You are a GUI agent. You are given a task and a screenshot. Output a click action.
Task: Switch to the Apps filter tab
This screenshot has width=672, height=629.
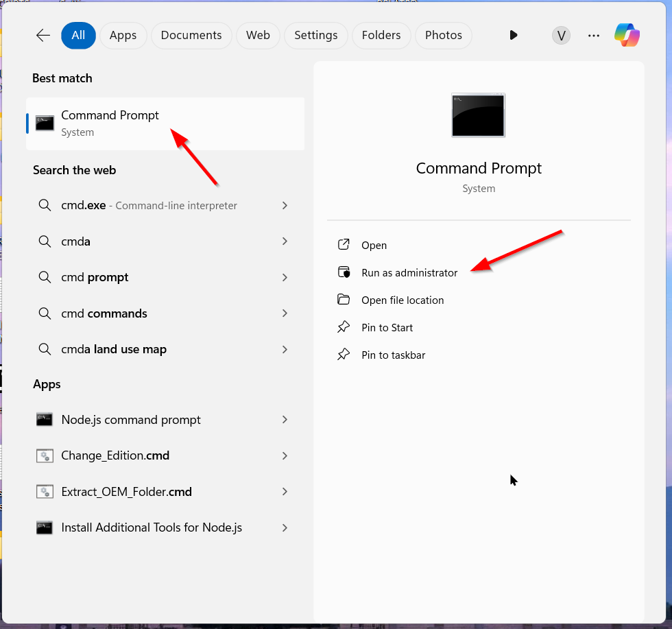123,35
